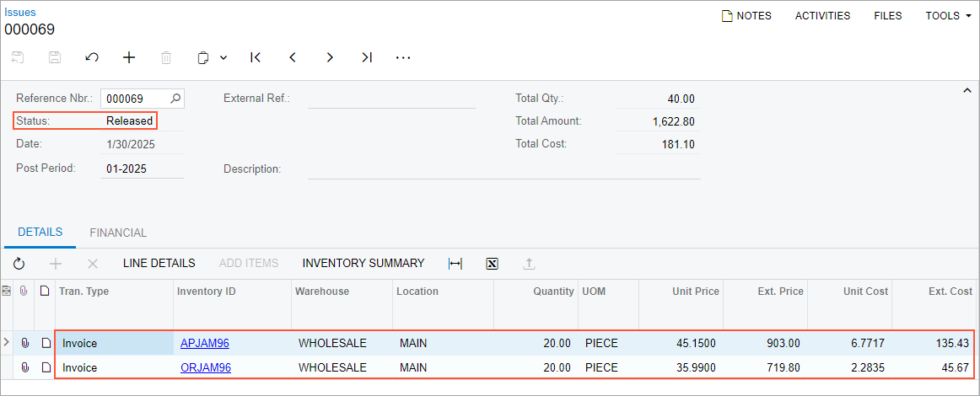This screenshot has height=396, width=980.
Task: Open the clipboard dropdown arrow
Action: click(x=223, y=57)
